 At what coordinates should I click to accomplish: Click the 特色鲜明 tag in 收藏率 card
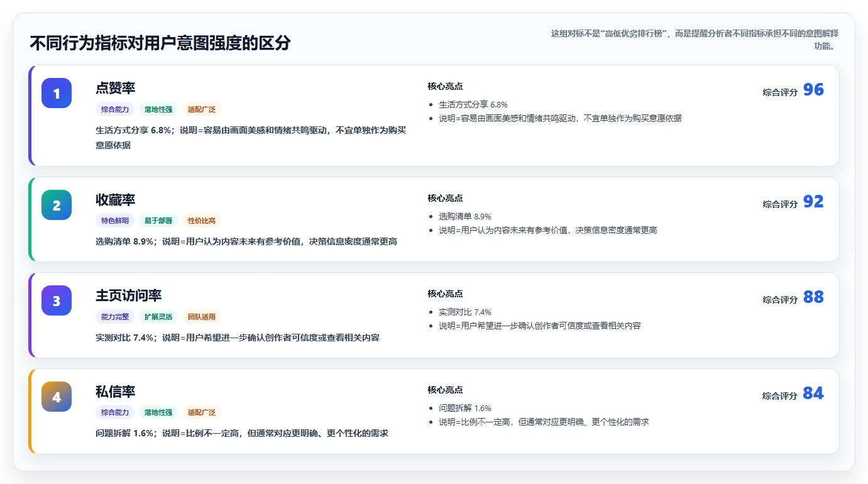coord(115,221)
